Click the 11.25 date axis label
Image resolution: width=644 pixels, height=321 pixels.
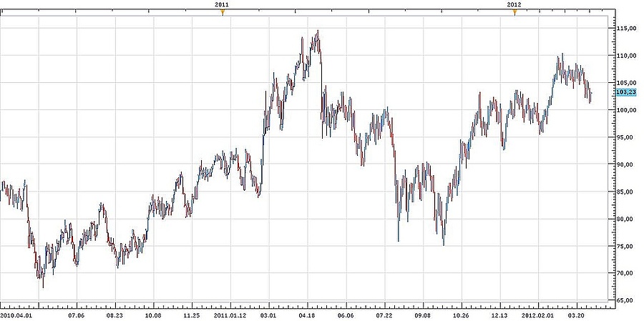coord(192,314)
